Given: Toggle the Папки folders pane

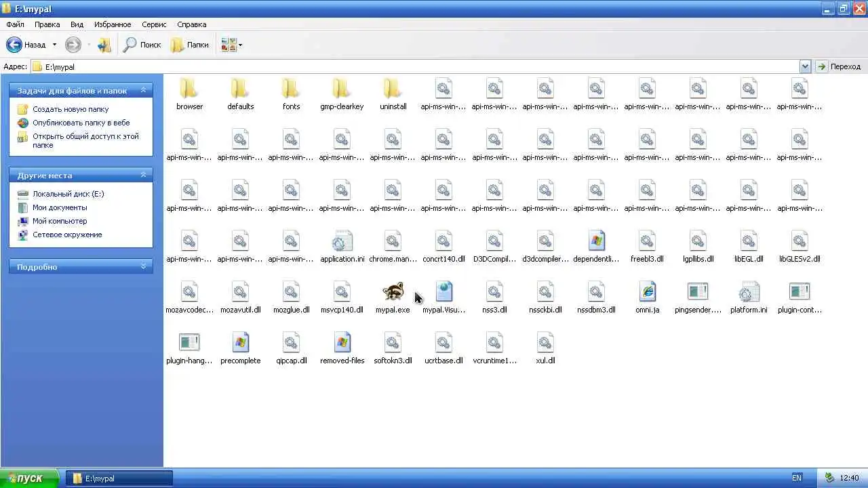Looking at the screenshot, I should point(190,45).
